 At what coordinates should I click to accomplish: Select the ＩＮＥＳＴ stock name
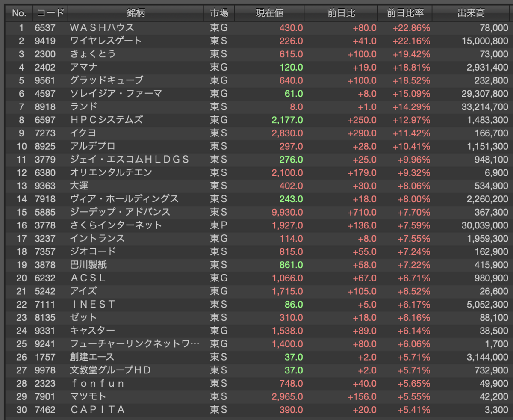pyautogui.click(x=93, y=304)
